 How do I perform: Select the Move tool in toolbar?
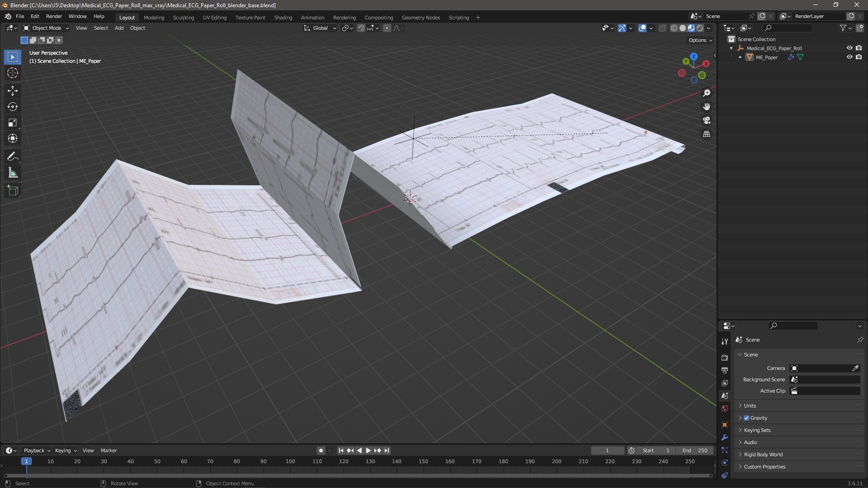click(x=13, y=90)
